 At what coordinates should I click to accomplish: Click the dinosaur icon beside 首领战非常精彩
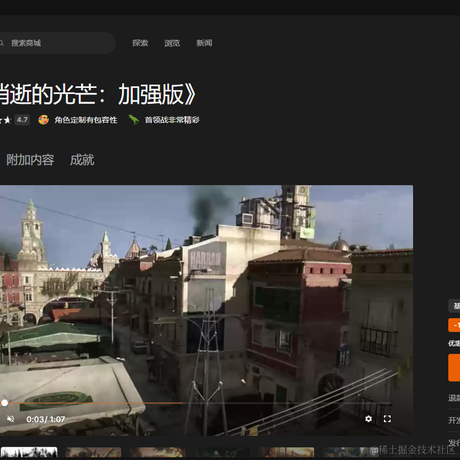point(134,120)
